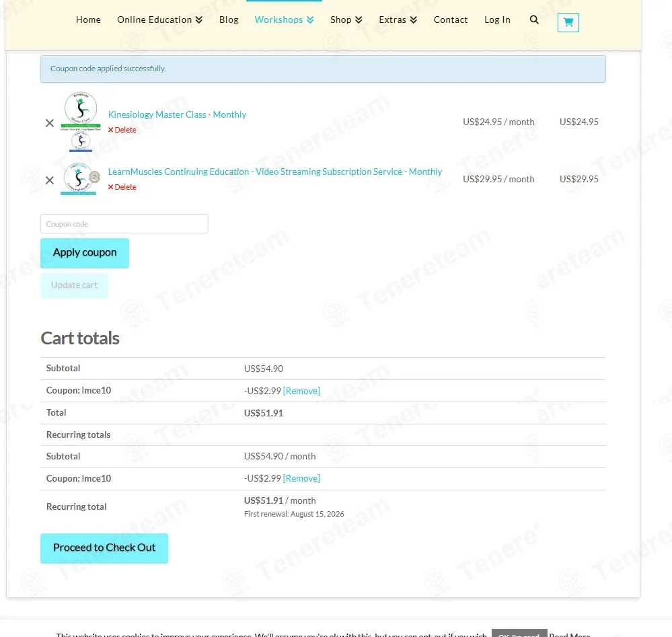Viewport: 672px width, 637px height.
Task: Expand the Shop dropdown menu
Action: (x=346, y=20)
